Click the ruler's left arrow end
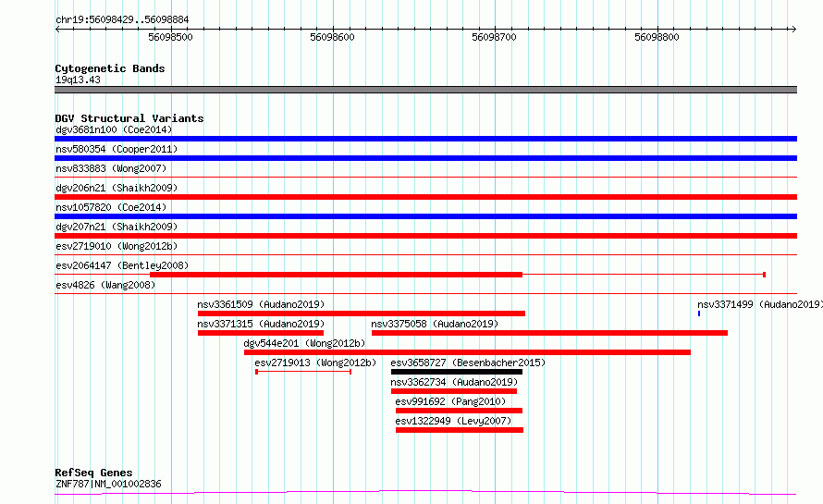The image size is (823, 504). coord(57,30)
